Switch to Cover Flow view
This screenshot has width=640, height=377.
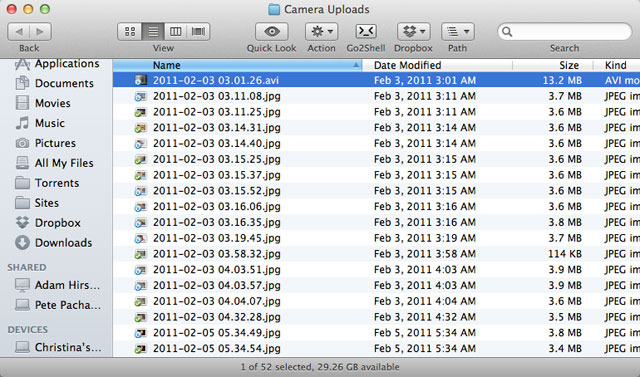(x=198, y=31)
